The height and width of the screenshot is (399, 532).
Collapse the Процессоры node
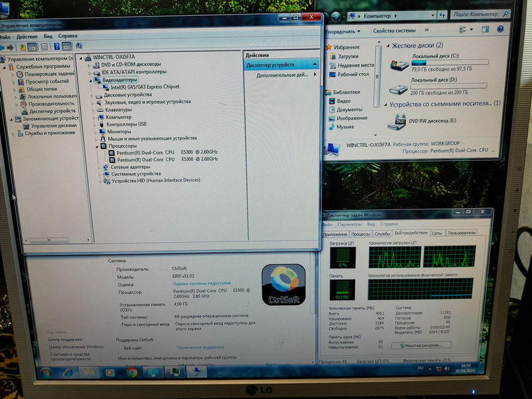click(97, 146)
